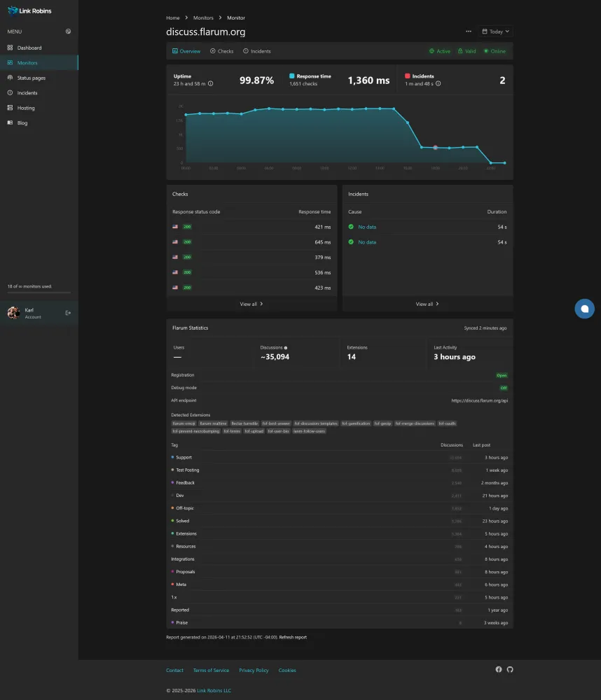
Task: Open Dashboard in the sidebar
Action: (x=39, y=48)
